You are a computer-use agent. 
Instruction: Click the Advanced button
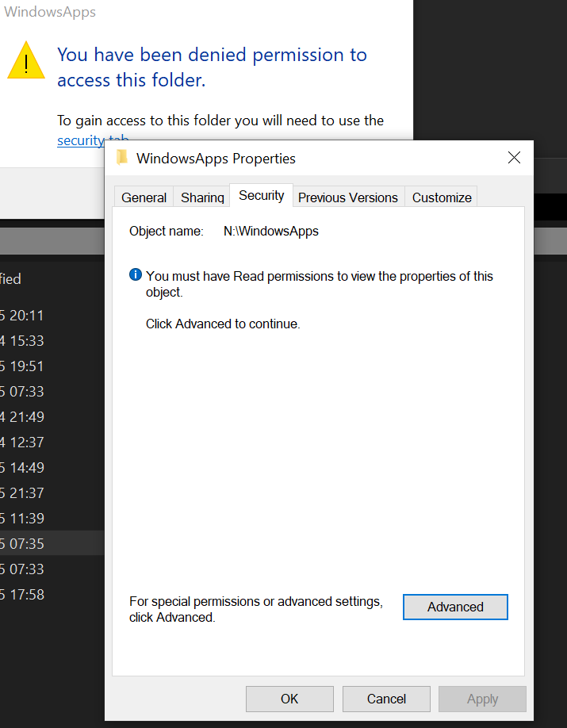pyautogui.click(x=455, y=607)
